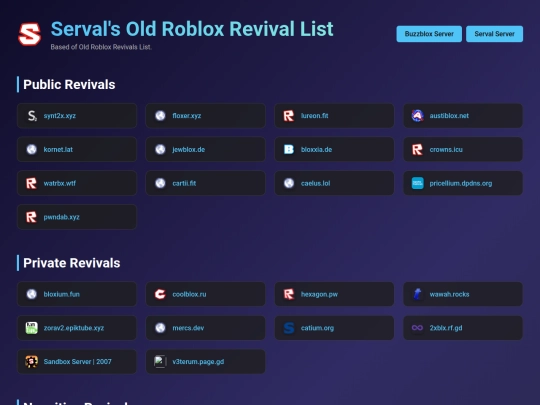
Task: Click the Serval's Old Roblox Revival List title
Action: [192, 29]
